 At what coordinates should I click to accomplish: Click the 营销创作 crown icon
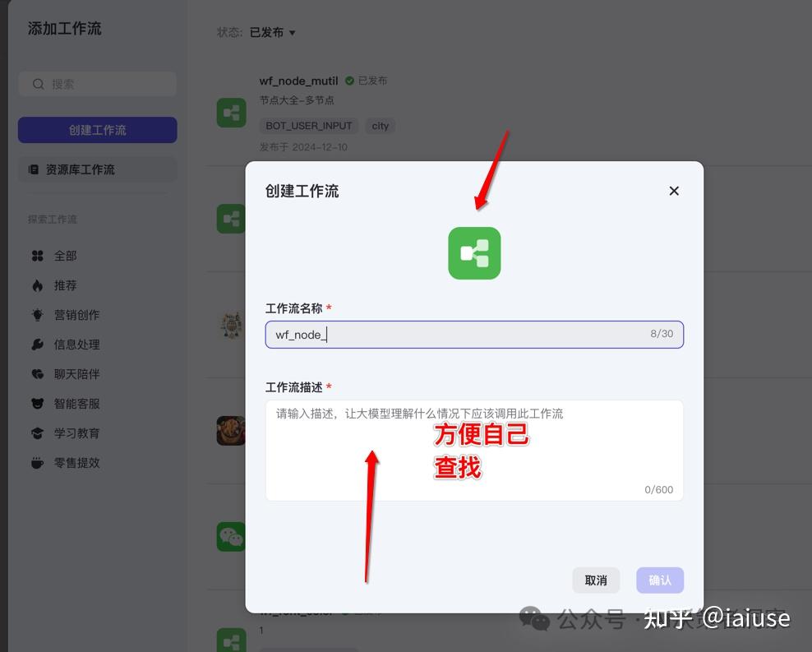point(36,315)
